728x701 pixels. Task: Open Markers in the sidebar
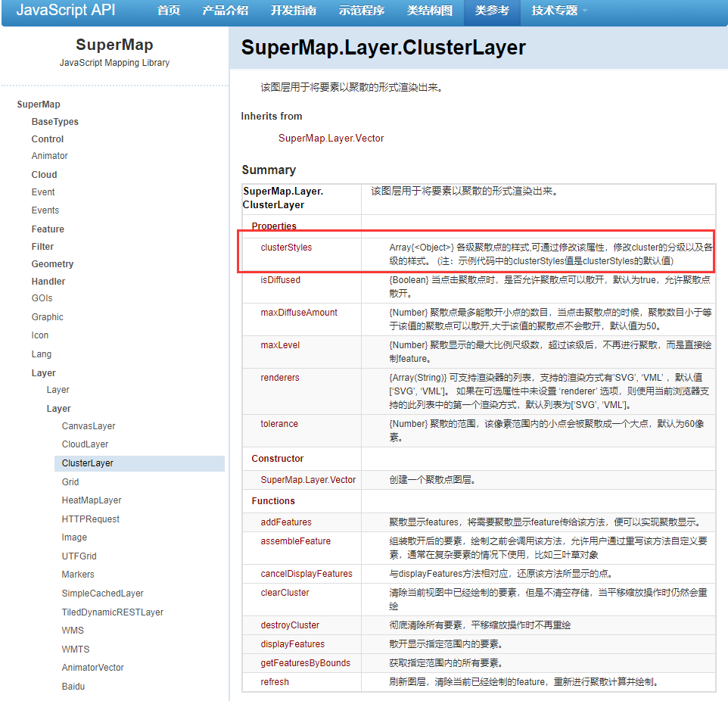pyautogui.click(x=78, y=575)
